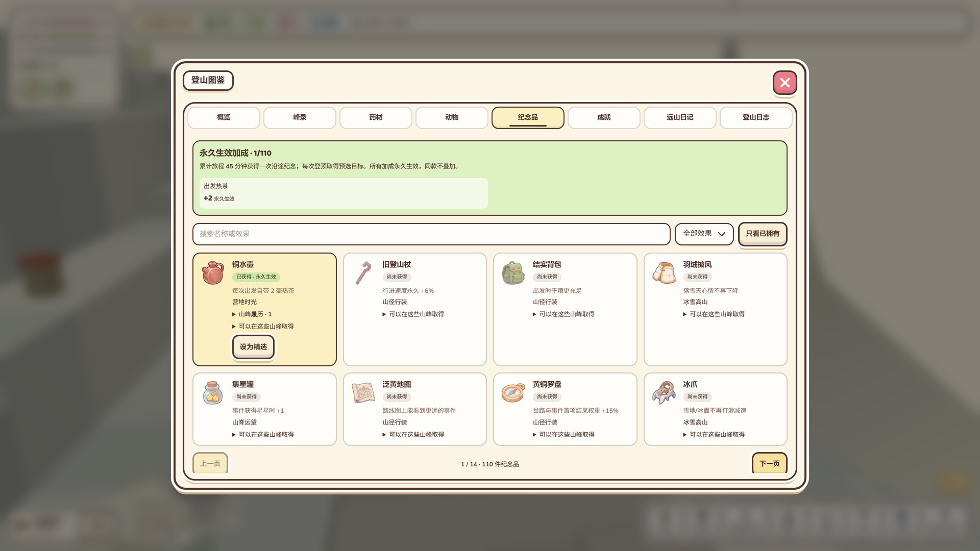980x551 pixels.
Task: Click the 铜水壶 copper kettle icon
Action: coord(213,273)
